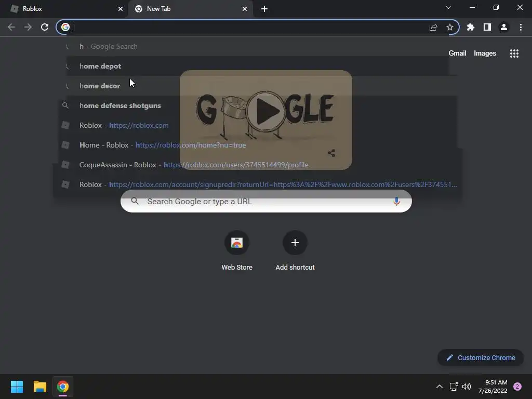
Task: Close the New Tab tab
Action: click(245, 9)
